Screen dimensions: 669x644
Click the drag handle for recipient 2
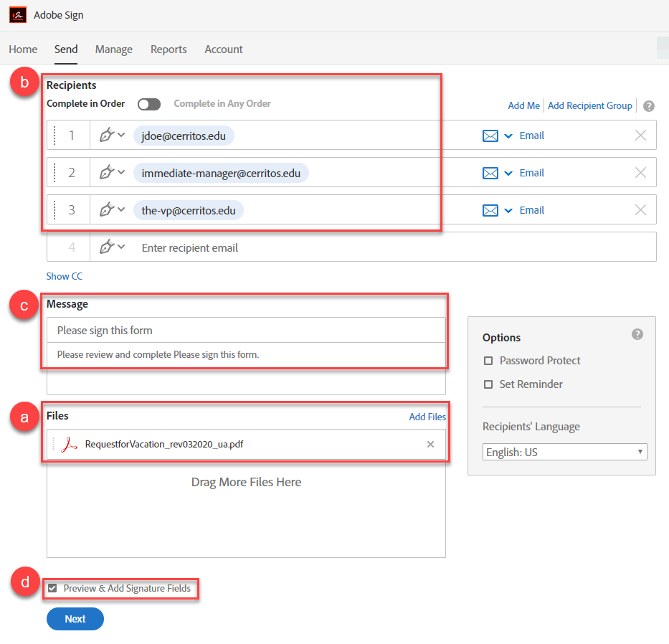[x=54, y=172]
